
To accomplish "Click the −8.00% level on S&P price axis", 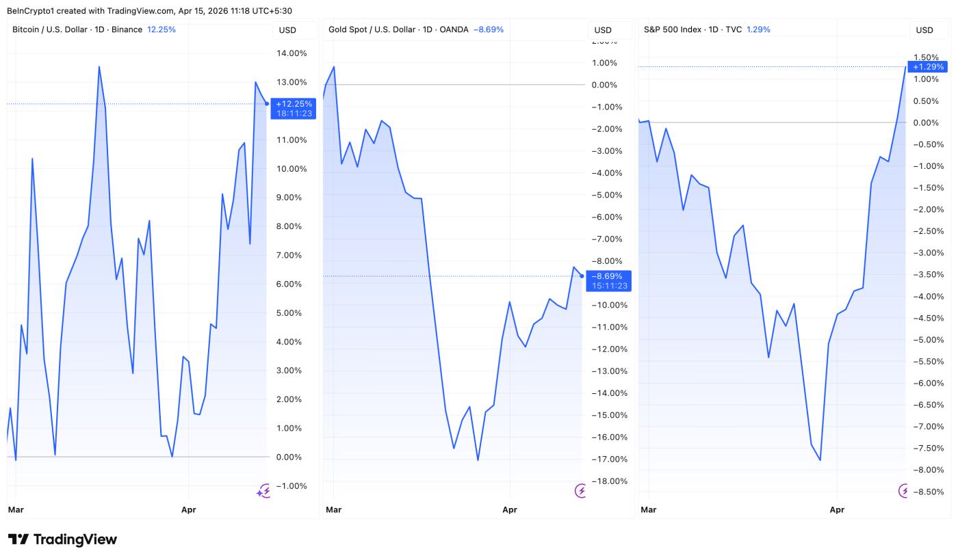I will tap(929, 470).
